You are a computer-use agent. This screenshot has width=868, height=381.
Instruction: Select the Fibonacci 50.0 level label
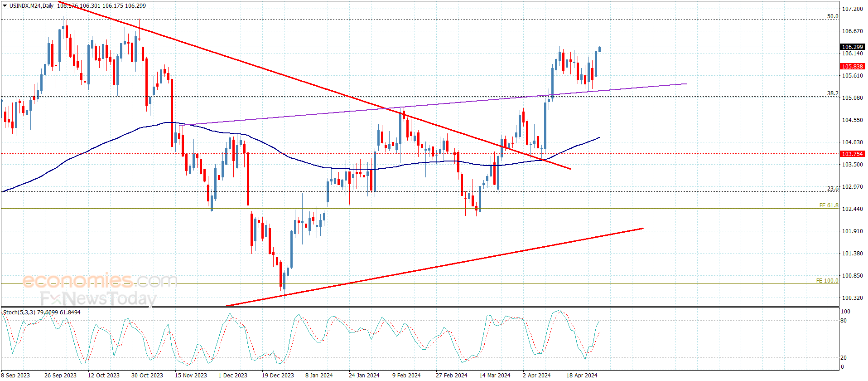833,16
